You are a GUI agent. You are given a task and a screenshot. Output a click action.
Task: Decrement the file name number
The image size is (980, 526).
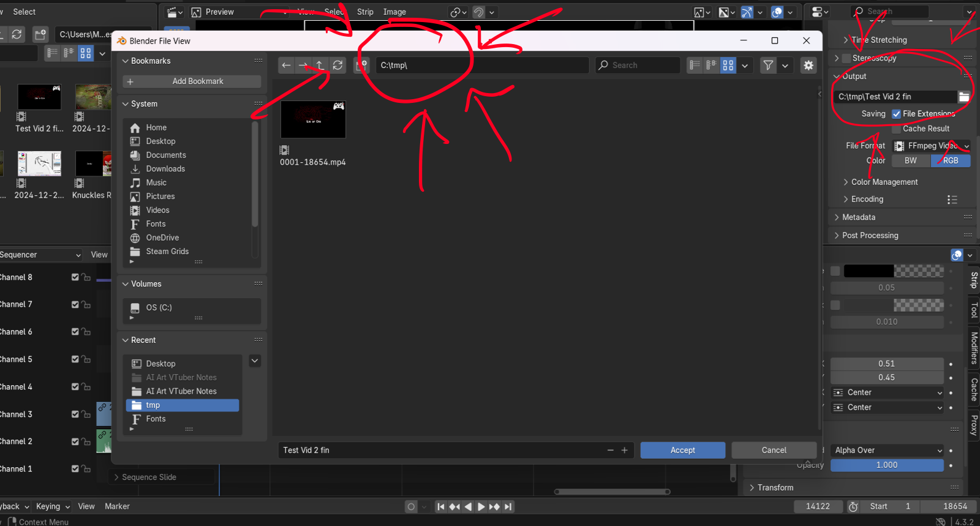click(610, 450)
